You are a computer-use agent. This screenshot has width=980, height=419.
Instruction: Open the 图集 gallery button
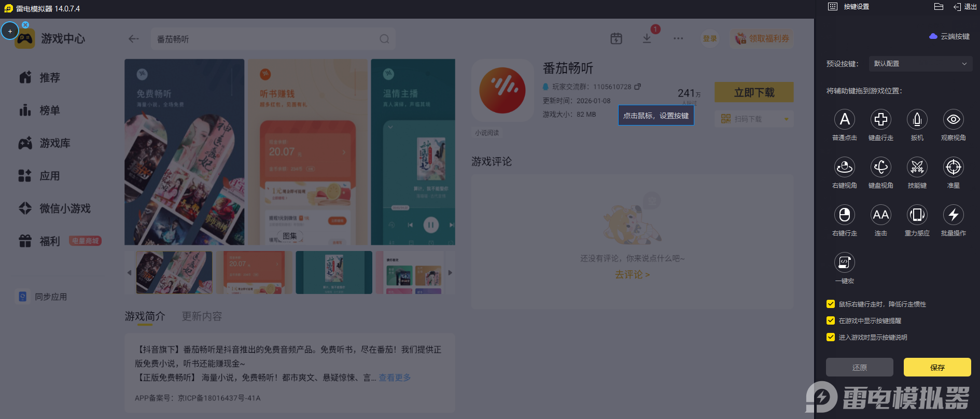click(x=289, y=236)
